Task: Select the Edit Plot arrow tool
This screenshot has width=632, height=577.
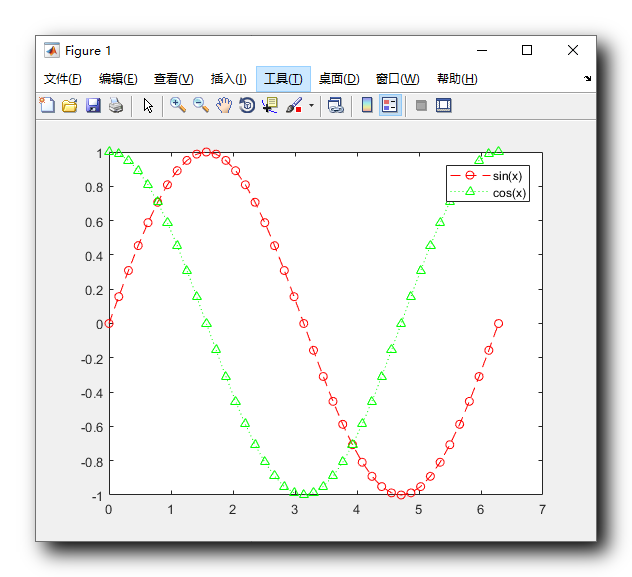Action: point(148,106)
